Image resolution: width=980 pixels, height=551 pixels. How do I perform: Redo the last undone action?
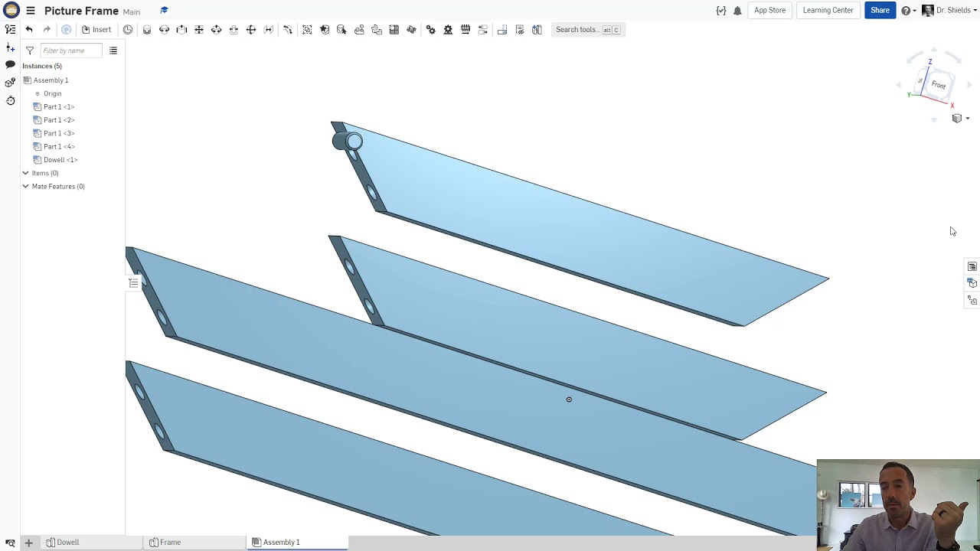point(47,30)
